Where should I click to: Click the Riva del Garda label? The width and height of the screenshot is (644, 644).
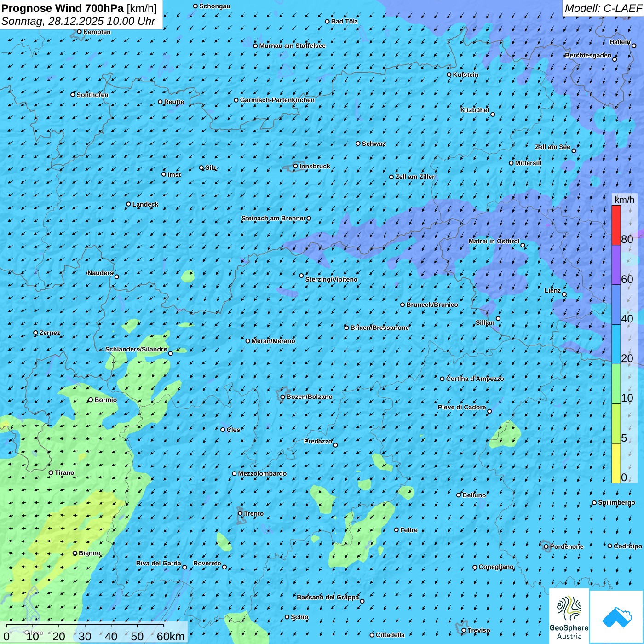[159, 563]
